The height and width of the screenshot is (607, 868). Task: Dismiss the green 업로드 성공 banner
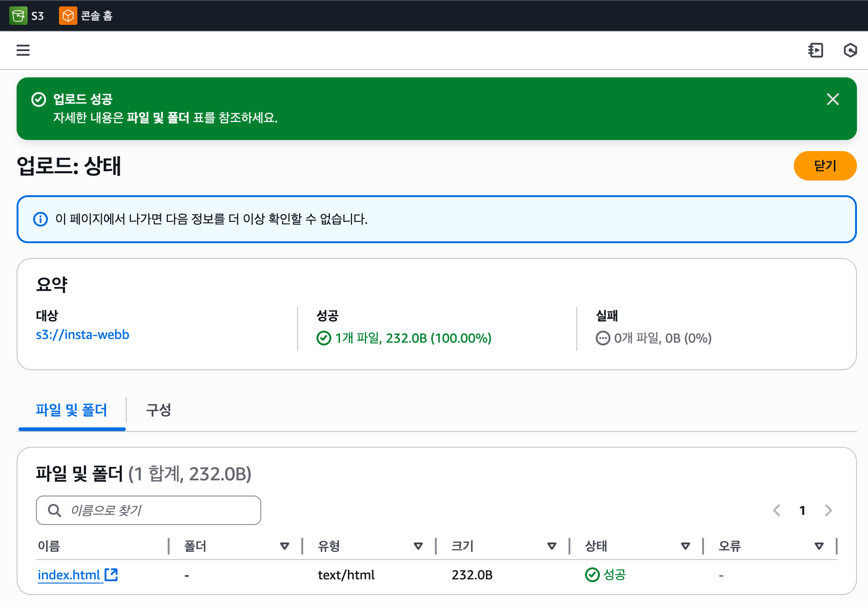(833, 99)
